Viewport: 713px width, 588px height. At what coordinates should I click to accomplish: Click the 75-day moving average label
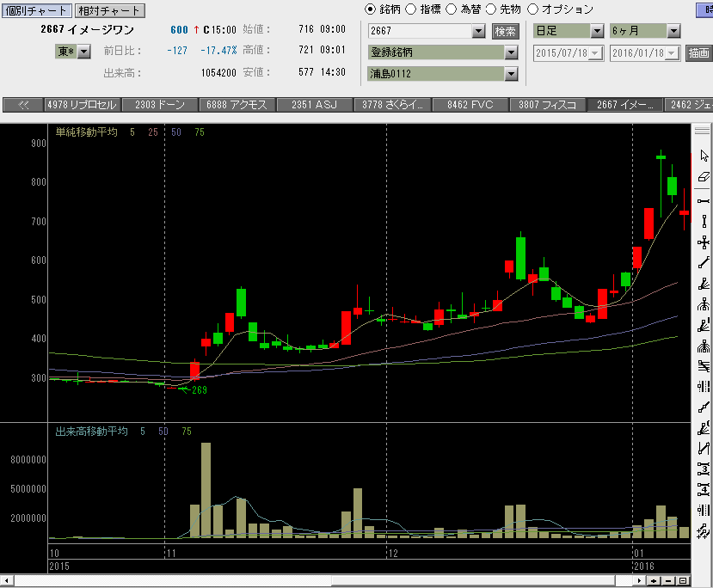click(x=200, y=132)
